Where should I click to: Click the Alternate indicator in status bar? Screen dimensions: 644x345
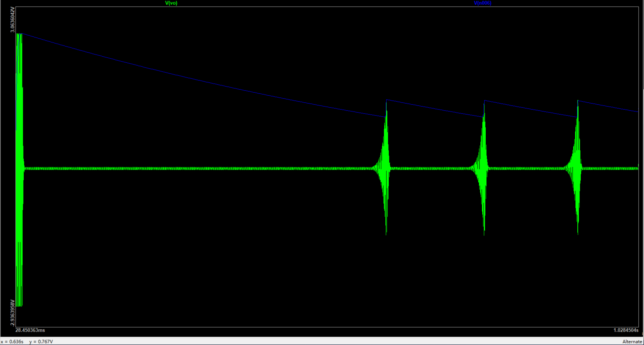click(x=632, y=341)
